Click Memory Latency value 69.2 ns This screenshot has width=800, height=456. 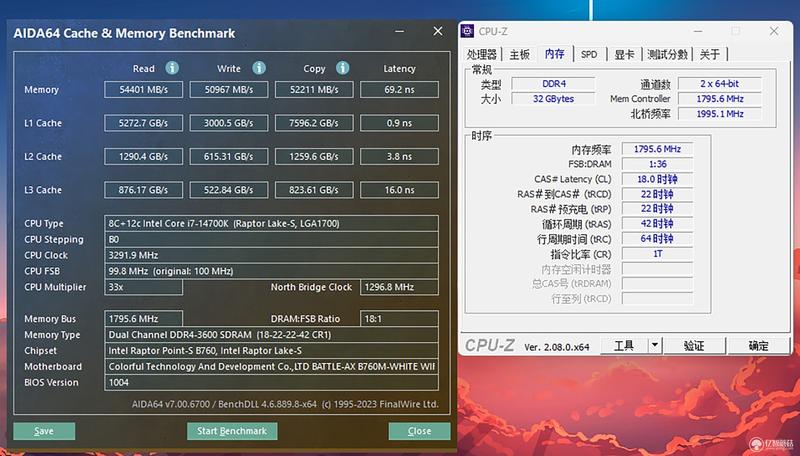[x=399, y=89]
